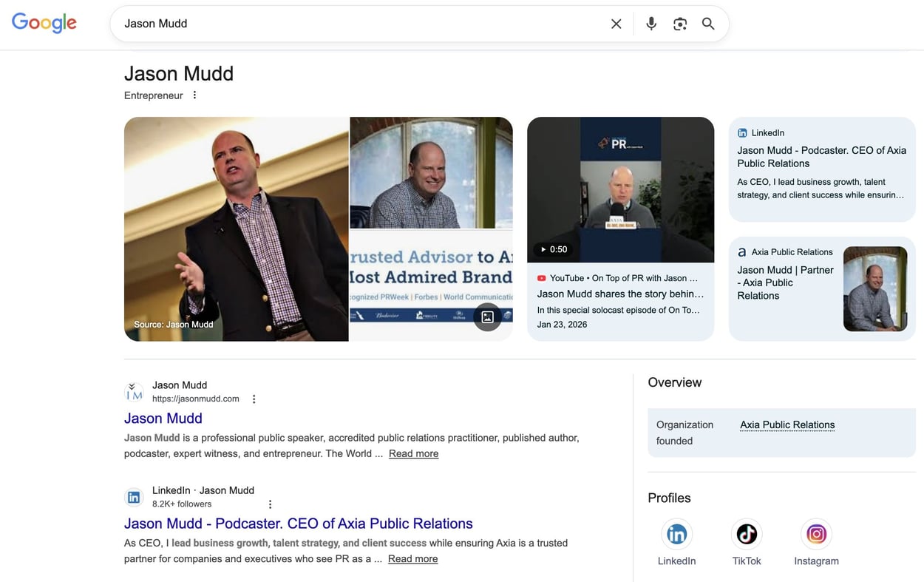Click the Google logo

[x=44, y=23]
